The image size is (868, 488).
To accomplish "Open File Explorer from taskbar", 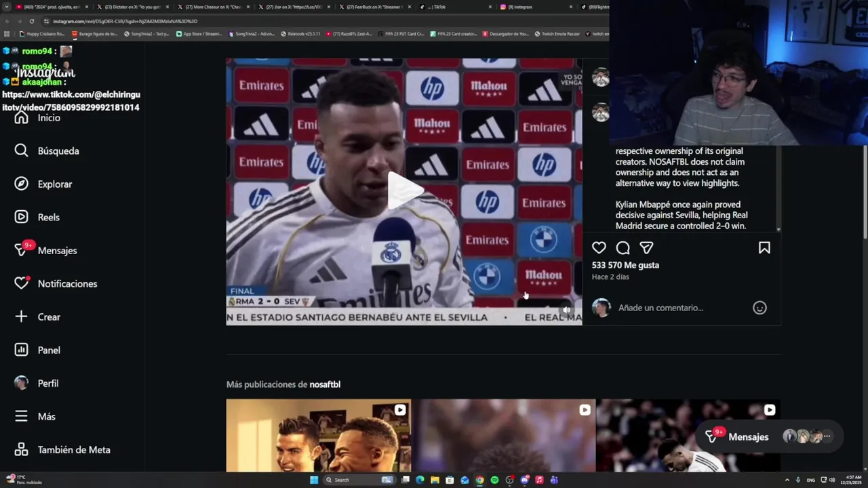I will pos(435,480).
